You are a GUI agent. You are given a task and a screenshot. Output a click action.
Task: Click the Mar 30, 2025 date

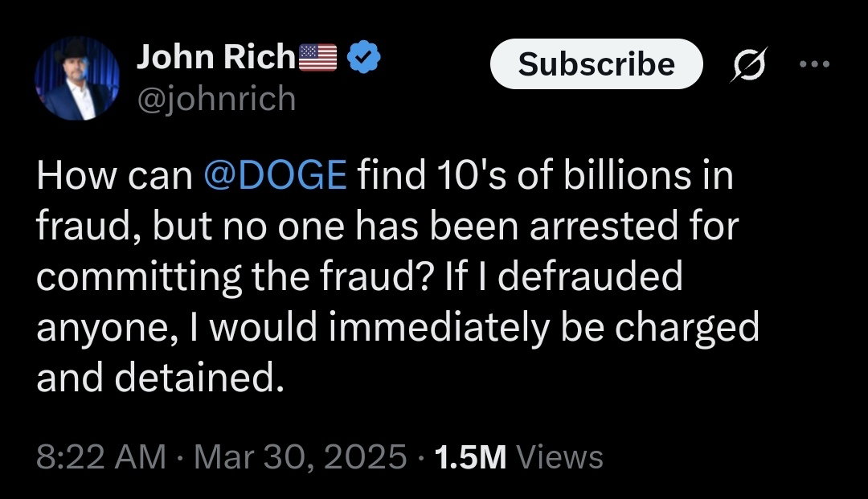point(301,457)
